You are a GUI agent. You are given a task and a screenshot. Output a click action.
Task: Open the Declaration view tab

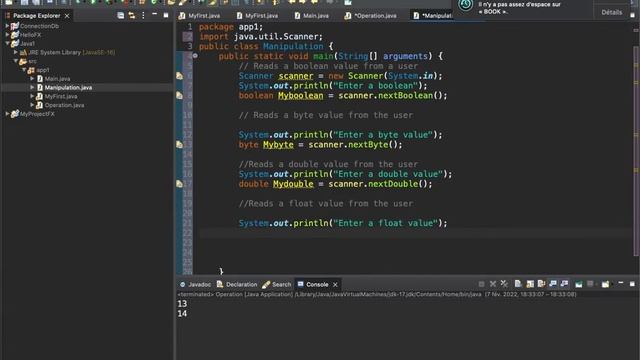click(x=237, y=284)
